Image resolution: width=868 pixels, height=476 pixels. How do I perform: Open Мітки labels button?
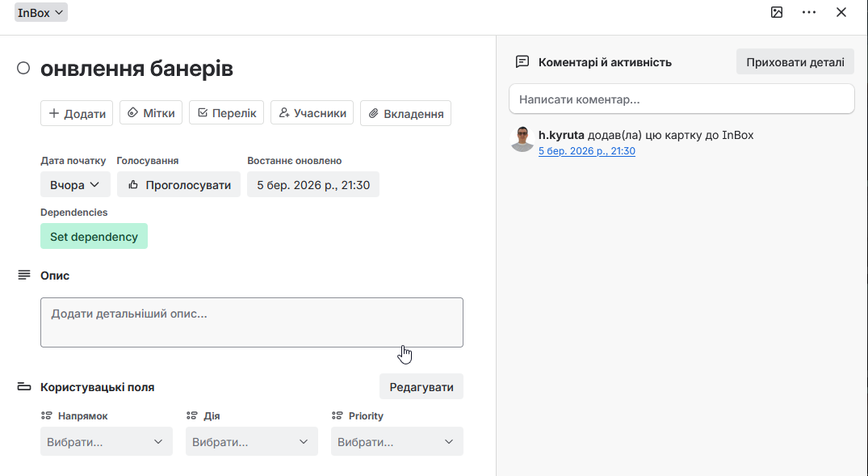[151, 113]
